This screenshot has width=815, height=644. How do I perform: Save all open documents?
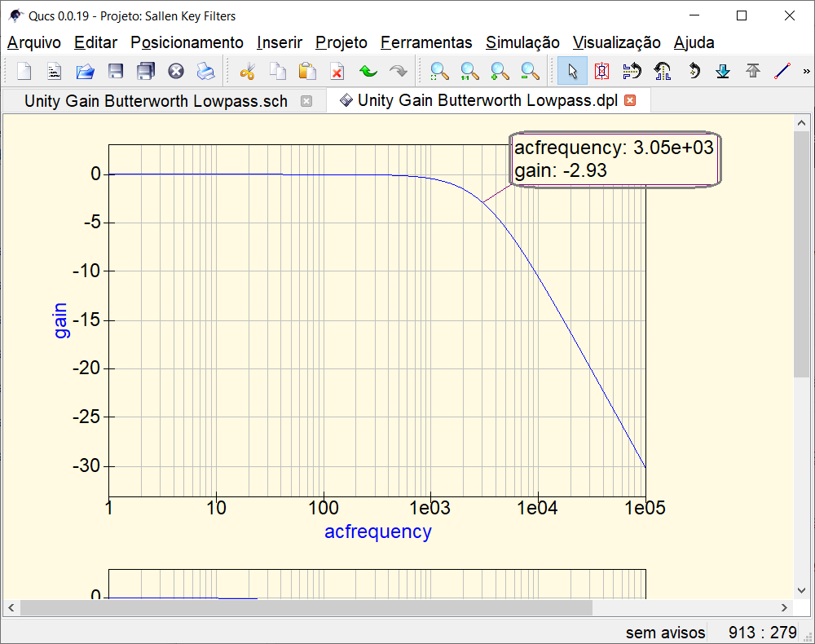(146, 71)
